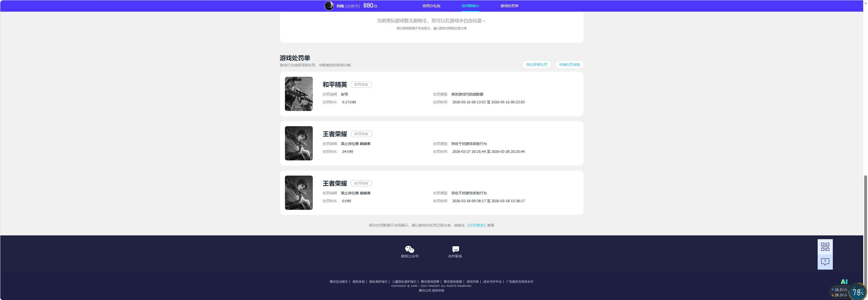Click the 修改游戏代码或数据 penalty reason
This screenshot has width=868, height=300.
tap(467, 94)
